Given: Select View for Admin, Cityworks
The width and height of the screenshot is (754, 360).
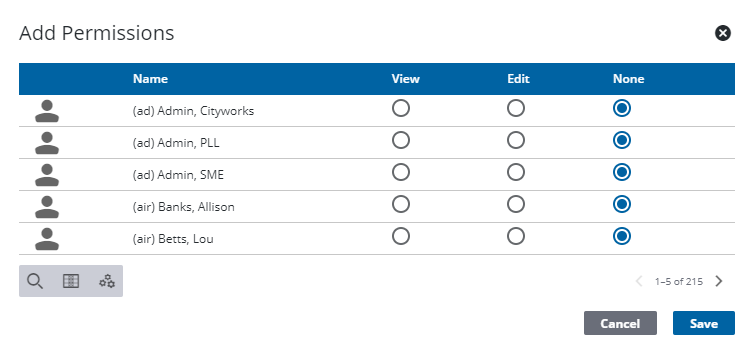Looking at the screenshot, I should point(401,109).
